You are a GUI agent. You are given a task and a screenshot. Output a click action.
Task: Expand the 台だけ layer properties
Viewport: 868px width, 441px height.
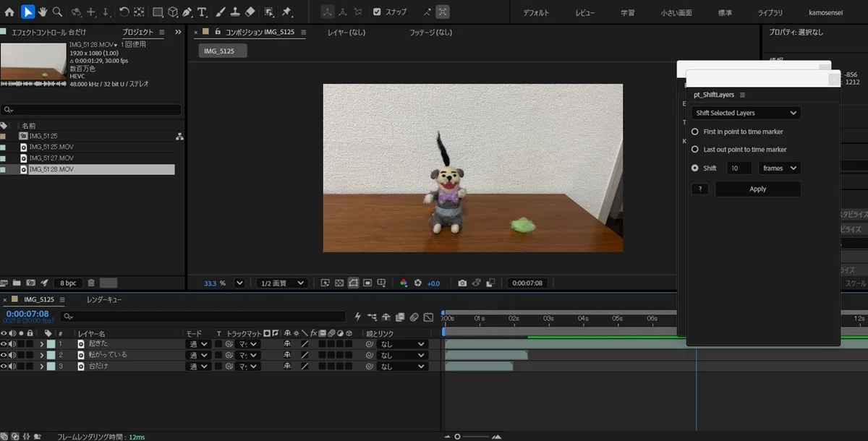(42, 367)
